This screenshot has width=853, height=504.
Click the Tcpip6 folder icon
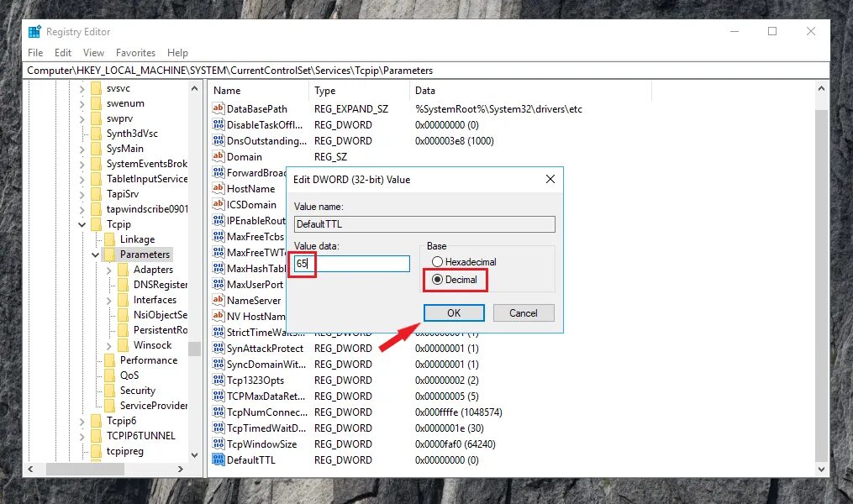point(97,421)
